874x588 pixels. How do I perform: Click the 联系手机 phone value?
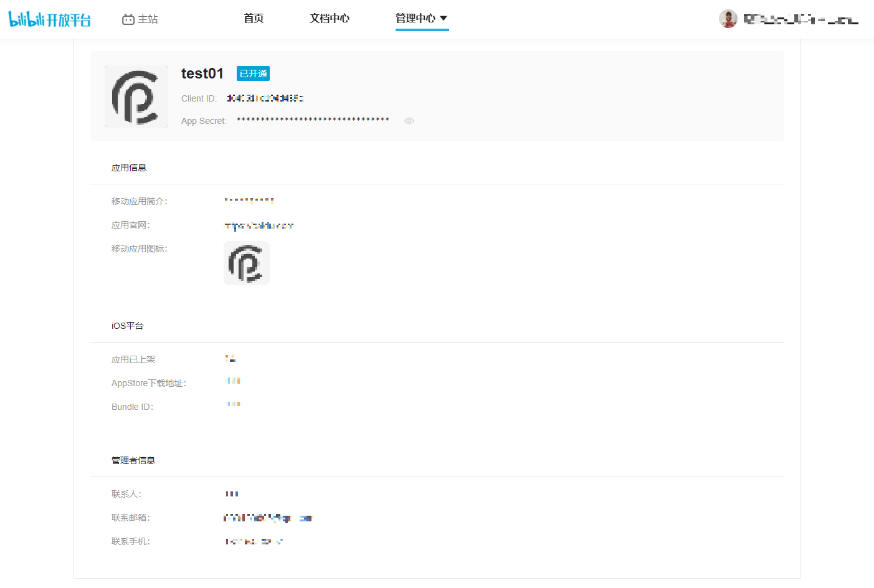[x=254, y=541]
